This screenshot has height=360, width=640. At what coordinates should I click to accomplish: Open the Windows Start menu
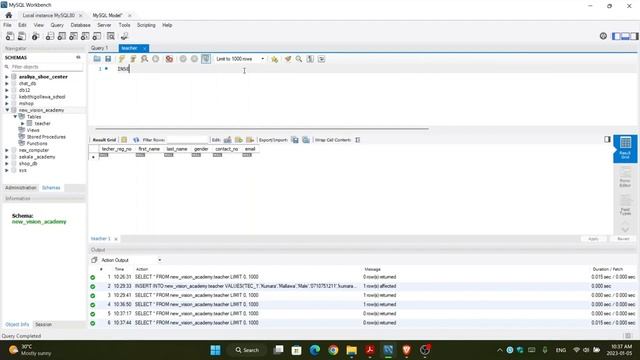pos(216,350)
